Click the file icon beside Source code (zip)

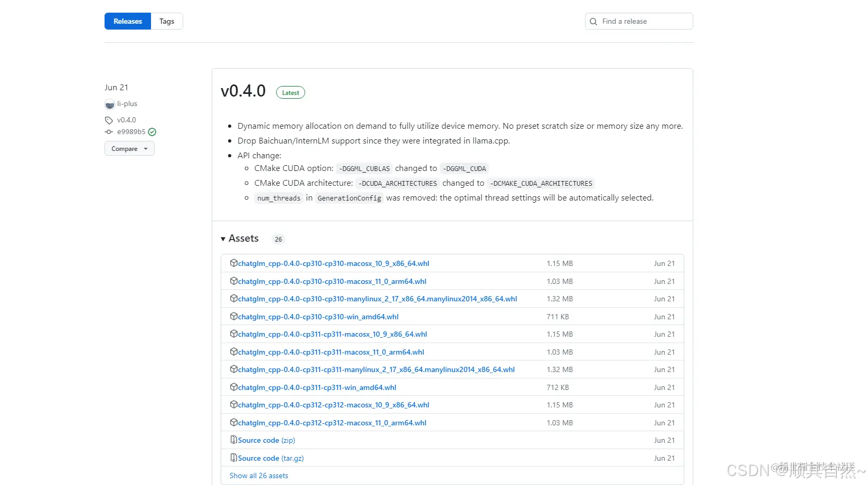point(233,440)
